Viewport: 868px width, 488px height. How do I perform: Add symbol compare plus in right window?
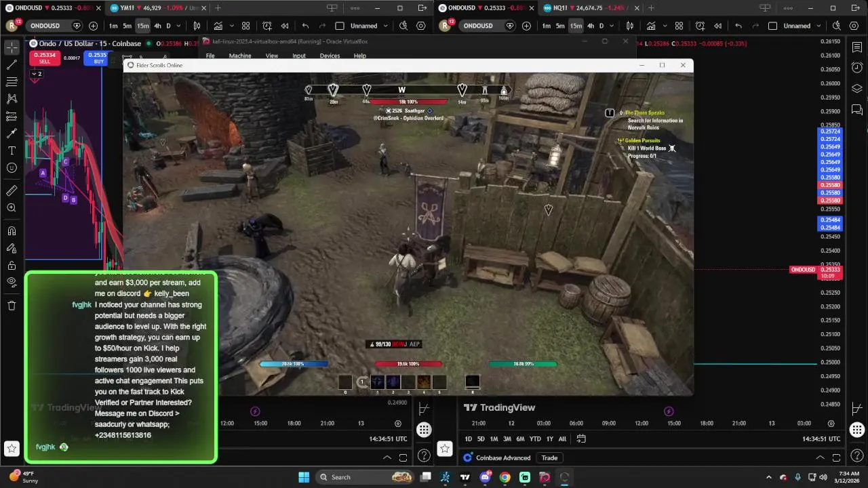pyautogui.click(x=526, y=26)
